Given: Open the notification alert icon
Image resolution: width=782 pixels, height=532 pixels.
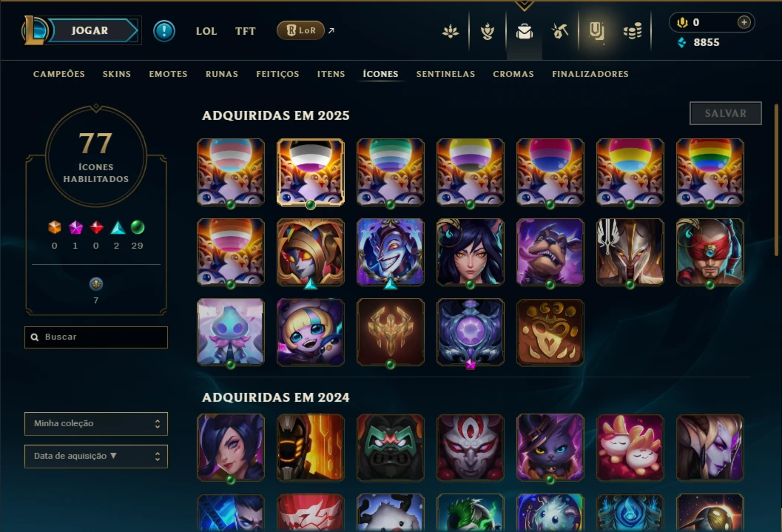Looking at the screenshot, I should (x=164, y=31).
